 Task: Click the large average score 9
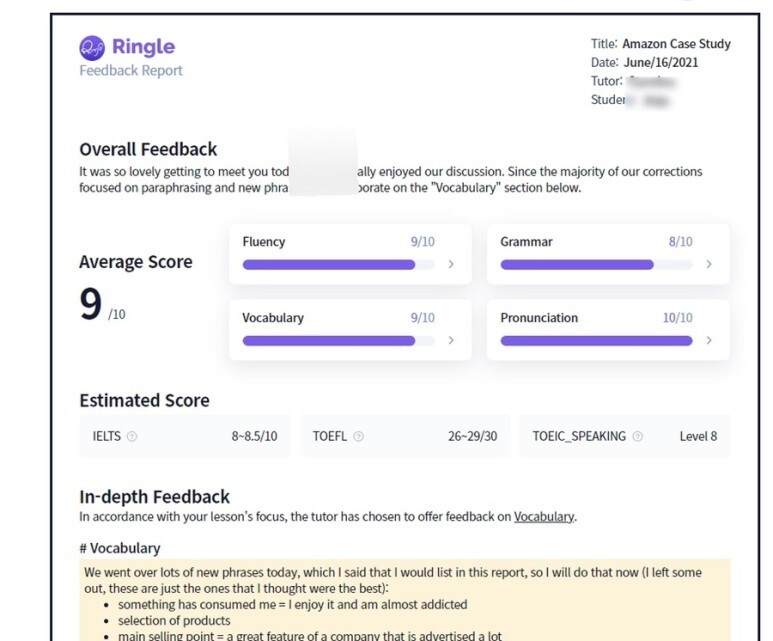click(91, 304)
